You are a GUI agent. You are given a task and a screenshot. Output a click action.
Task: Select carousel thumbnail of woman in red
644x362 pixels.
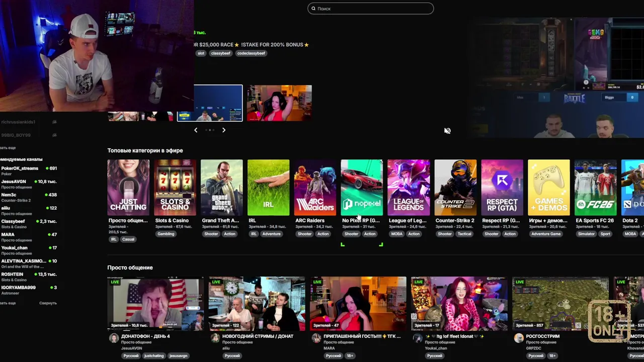pyautogui.click(x=279, y=103)
